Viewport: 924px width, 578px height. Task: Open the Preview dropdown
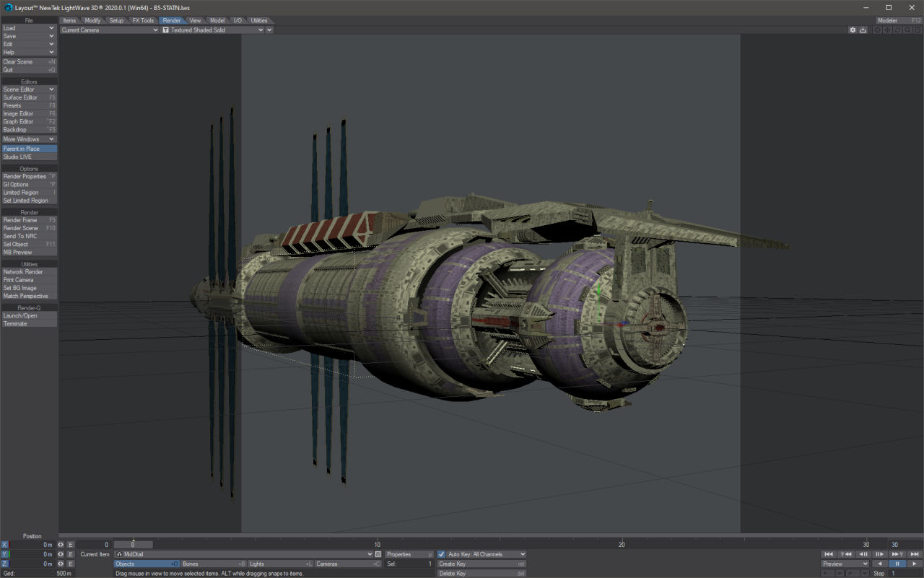point(845,564)
